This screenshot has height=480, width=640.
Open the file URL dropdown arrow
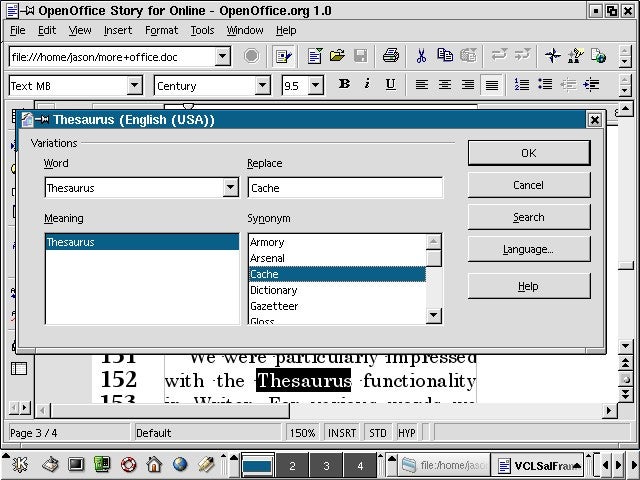(222, 56)
